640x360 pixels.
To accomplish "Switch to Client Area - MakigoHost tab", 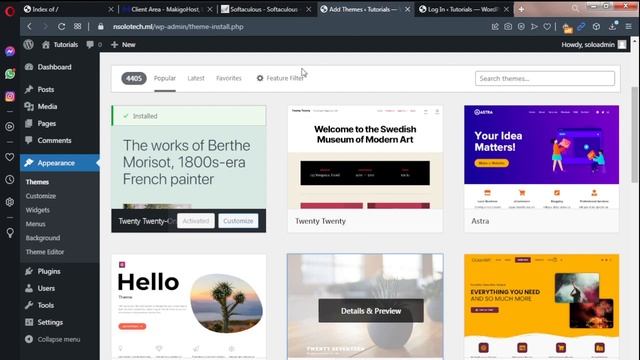I will 168,9.
